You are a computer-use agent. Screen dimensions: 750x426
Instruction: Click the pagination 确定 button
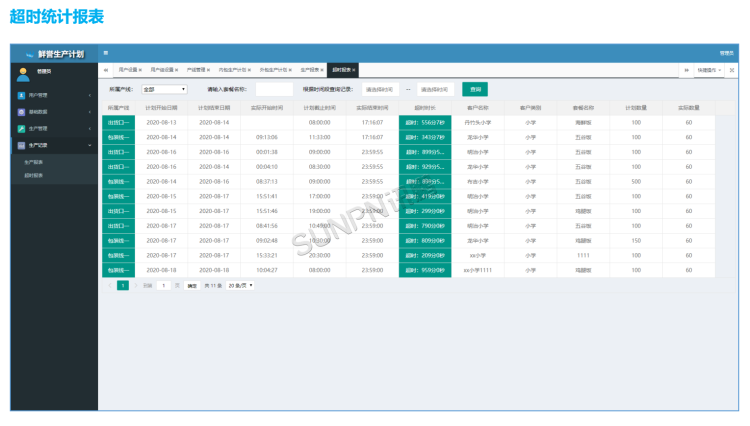point(191,285)
